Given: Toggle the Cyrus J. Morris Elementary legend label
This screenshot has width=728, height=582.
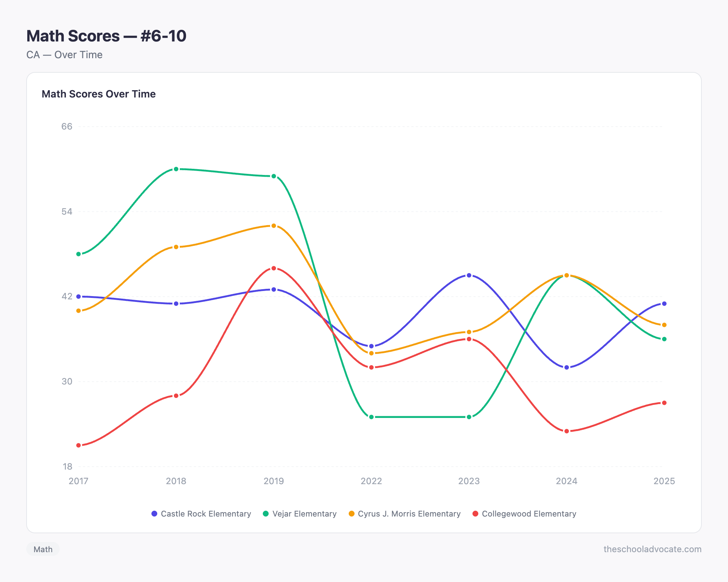Looking at the screenshot, I should [x=409, y=514].
